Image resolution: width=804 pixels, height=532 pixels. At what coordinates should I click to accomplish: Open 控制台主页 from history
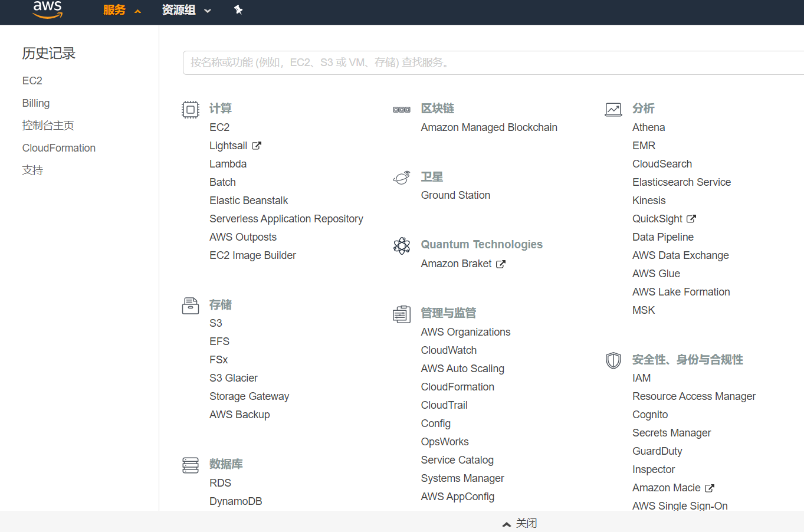48,126
